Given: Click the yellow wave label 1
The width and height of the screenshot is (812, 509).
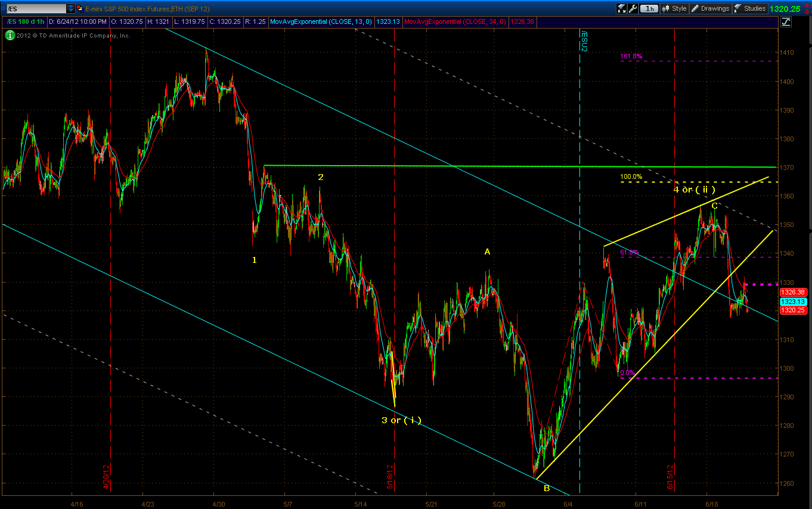Looking at the screenshot, I should 255,260.
